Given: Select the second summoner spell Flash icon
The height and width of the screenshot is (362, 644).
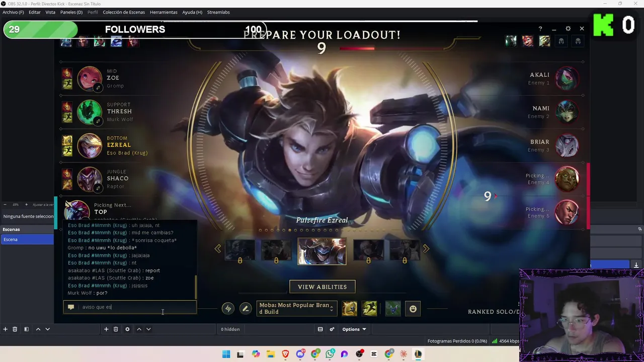Looking at the screenshot, I should (370, 309).
